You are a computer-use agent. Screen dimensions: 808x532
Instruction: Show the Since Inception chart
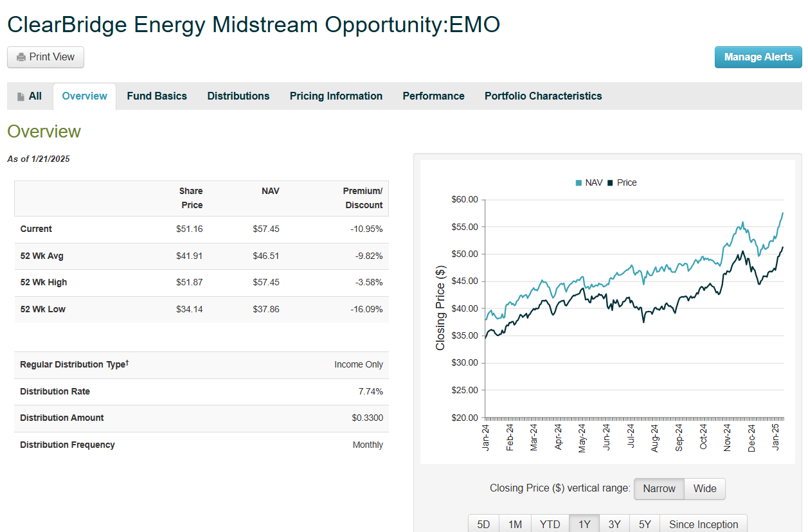click(703, 524)
